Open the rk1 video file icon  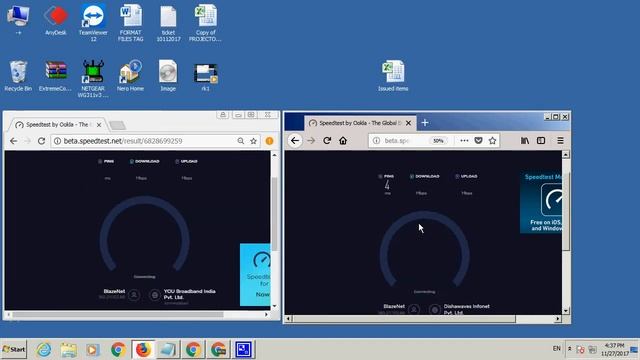click(205, 77)
